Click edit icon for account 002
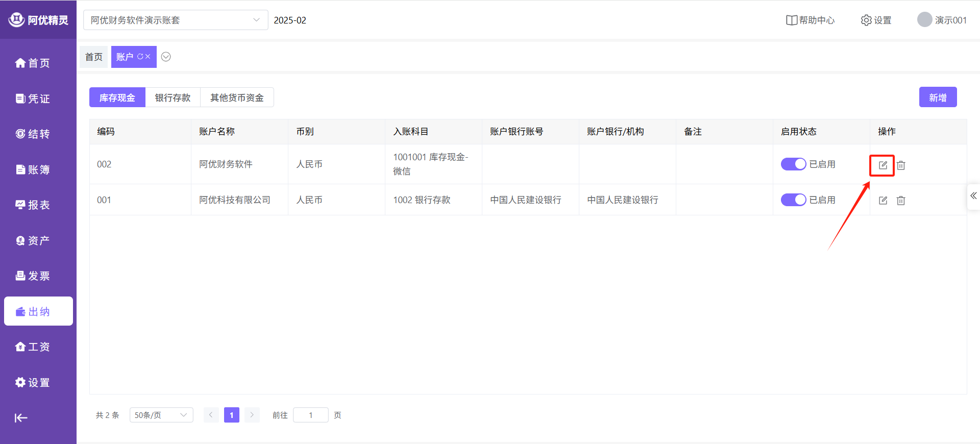 [x=883, y=165]
